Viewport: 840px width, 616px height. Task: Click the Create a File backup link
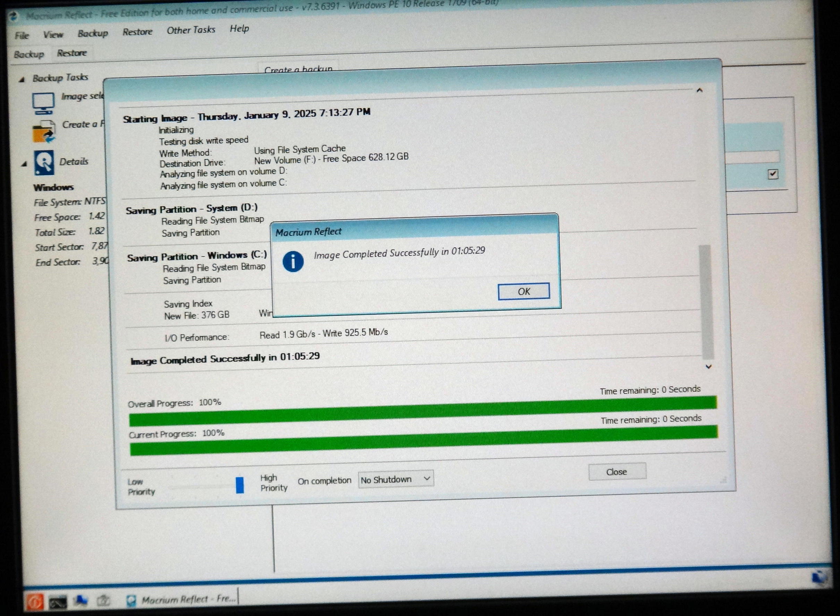(x=83, y=124)
